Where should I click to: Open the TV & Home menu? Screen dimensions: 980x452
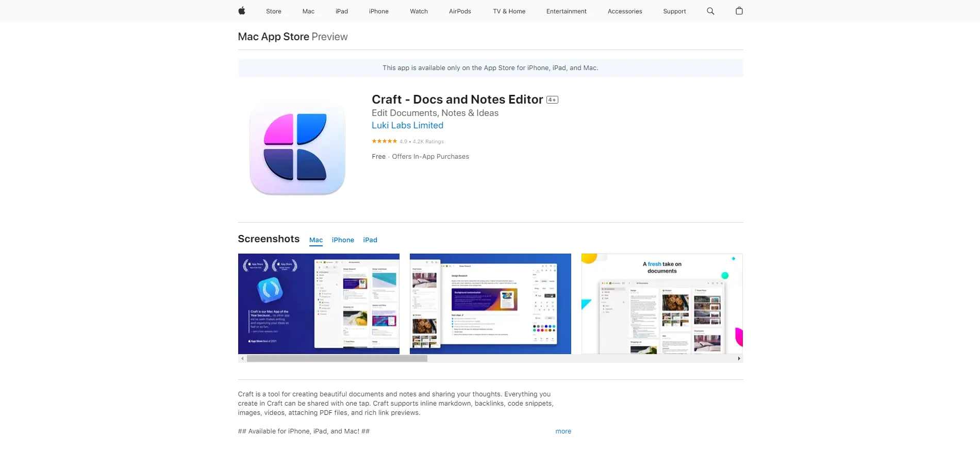coord(509,11)
